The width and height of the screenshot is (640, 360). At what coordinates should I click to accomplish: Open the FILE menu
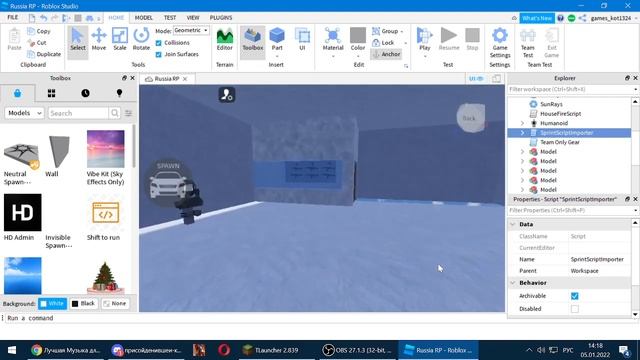(13, 18)
